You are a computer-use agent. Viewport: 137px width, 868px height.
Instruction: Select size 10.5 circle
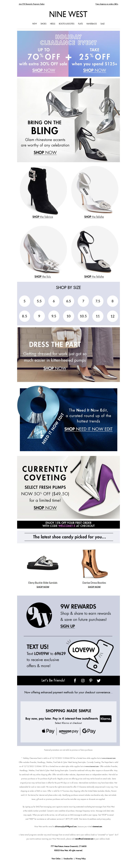coord(83,316)
